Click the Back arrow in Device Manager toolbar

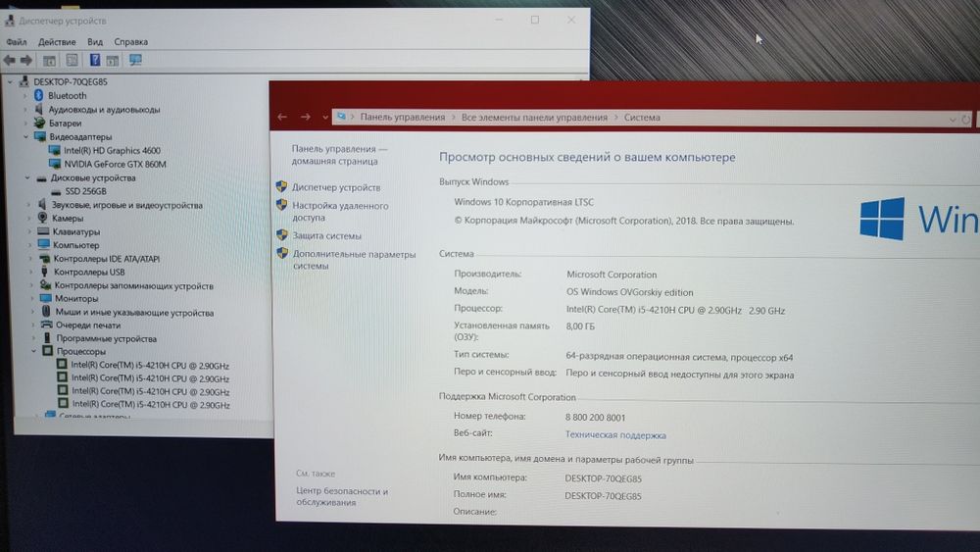[10, 60]
